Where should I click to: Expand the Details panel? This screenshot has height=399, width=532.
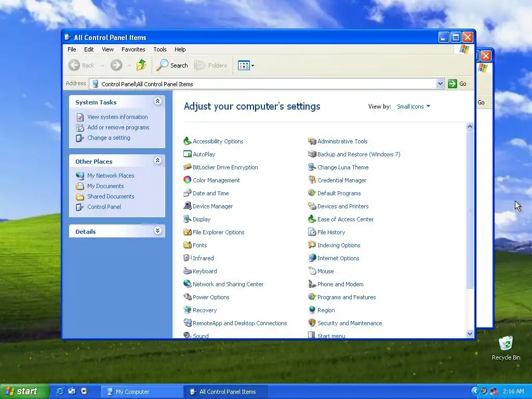(157, 231)
